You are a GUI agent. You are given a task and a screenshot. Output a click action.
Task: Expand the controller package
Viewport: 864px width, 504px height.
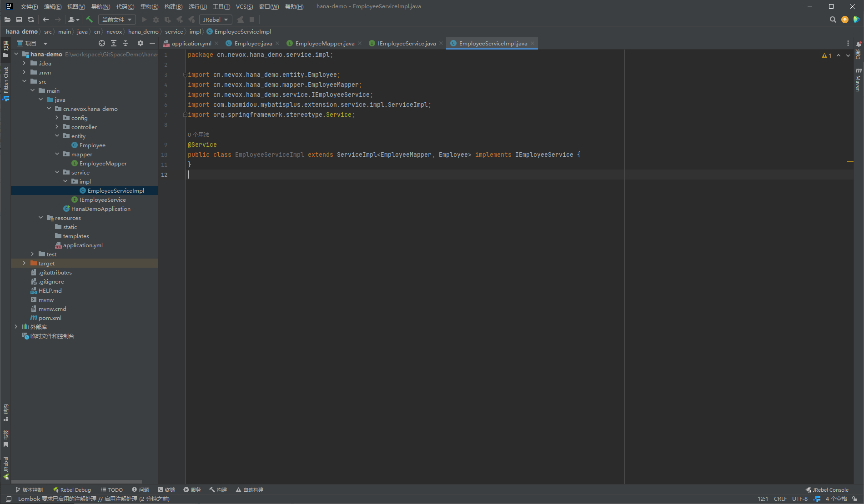57,127
